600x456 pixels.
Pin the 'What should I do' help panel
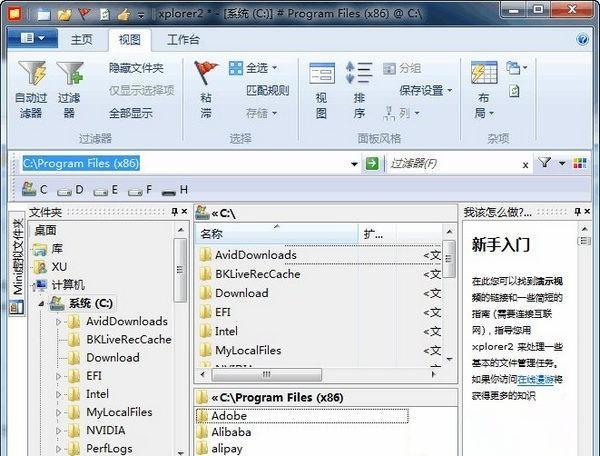coord(577,212)
